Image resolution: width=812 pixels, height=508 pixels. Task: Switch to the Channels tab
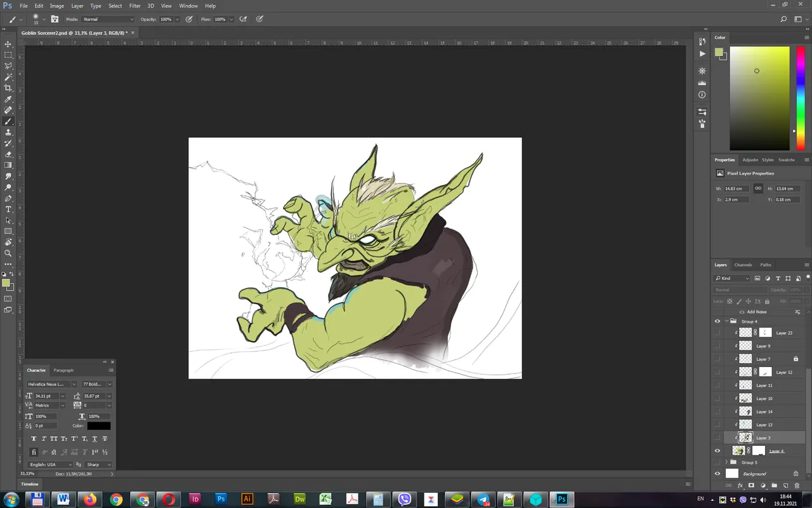pyautogui.click(x=743, y=265)
